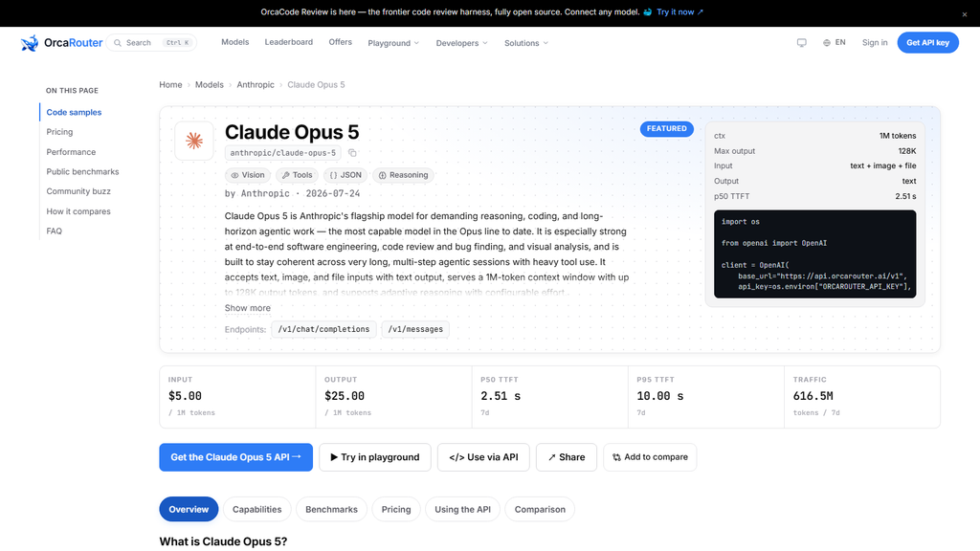This screenshot has width=980, height=551.
Task: Select the Pricing tab
Action: 396,509
